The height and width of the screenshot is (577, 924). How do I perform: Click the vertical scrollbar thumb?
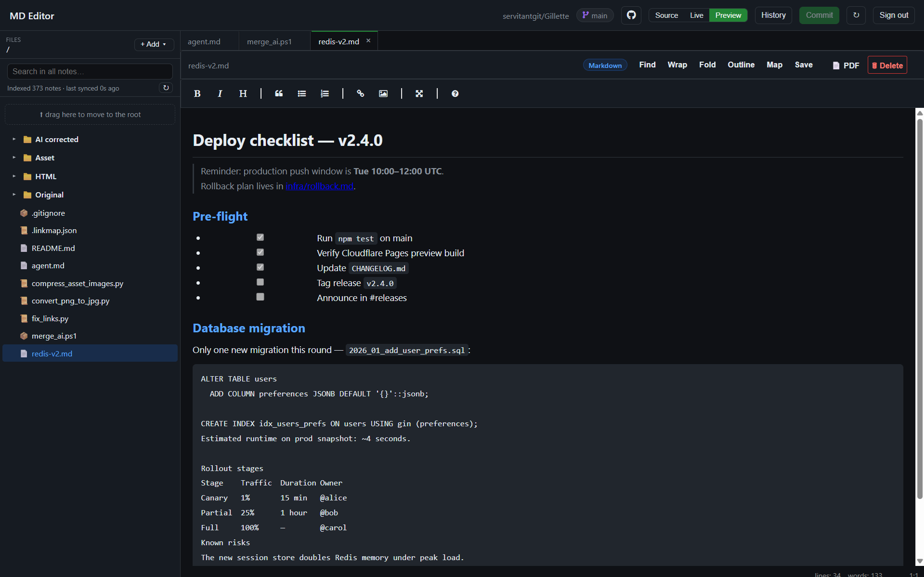[920, 308]
